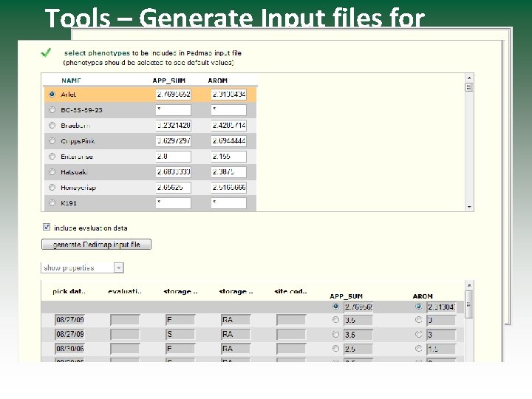The height and width of the screenshot is (399, 532).
Task: Click Hatsuak APP_SUM value field
Action: [174, 172]
